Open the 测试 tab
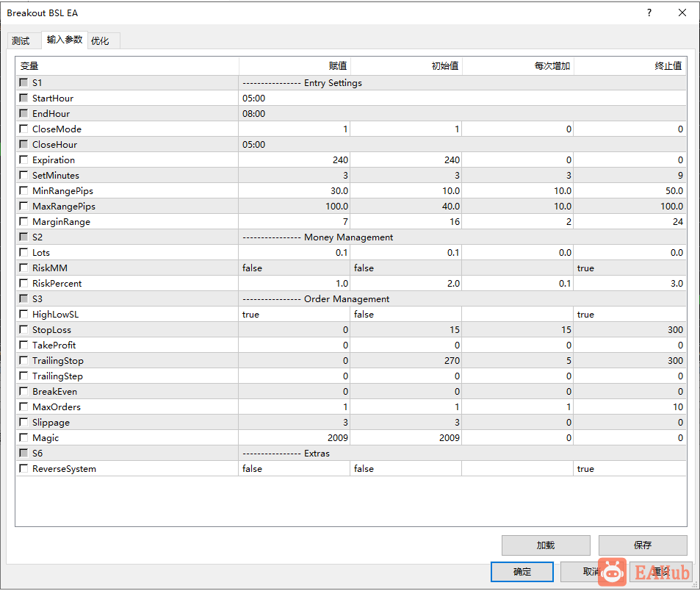Screen dimensions: 700x591 click(21, 41)
